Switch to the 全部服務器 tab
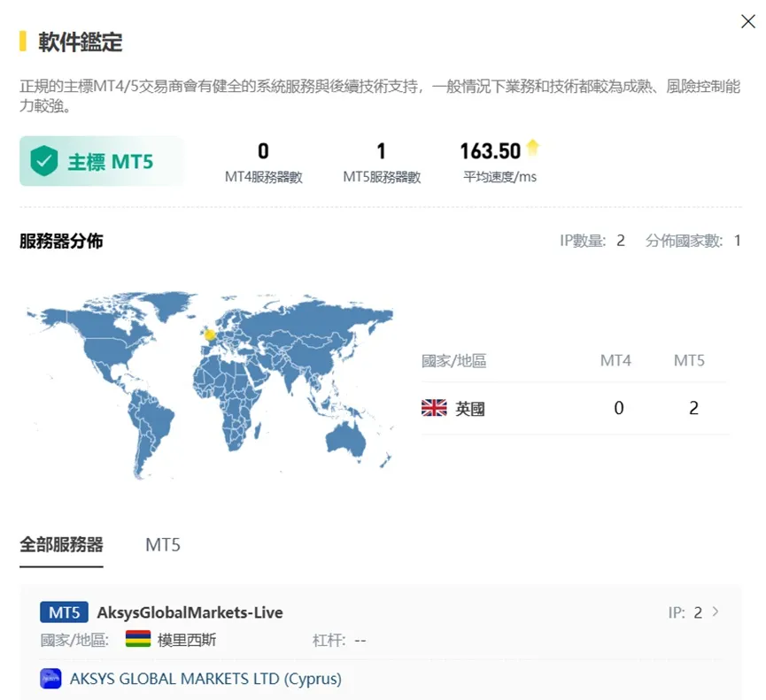The height and width of the screenshot is (700, 766). (x=61, y=545)
